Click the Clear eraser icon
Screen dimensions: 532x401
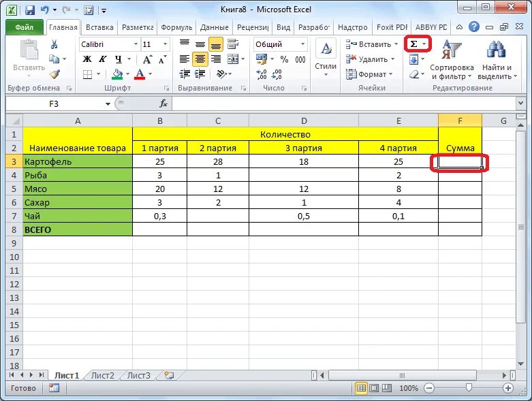(x=414, y=74)
